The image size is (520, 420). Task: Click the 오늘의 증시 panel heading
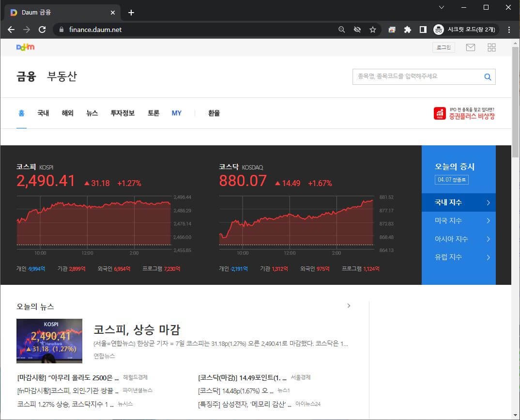pyautogui.click(x=455, y=167)
